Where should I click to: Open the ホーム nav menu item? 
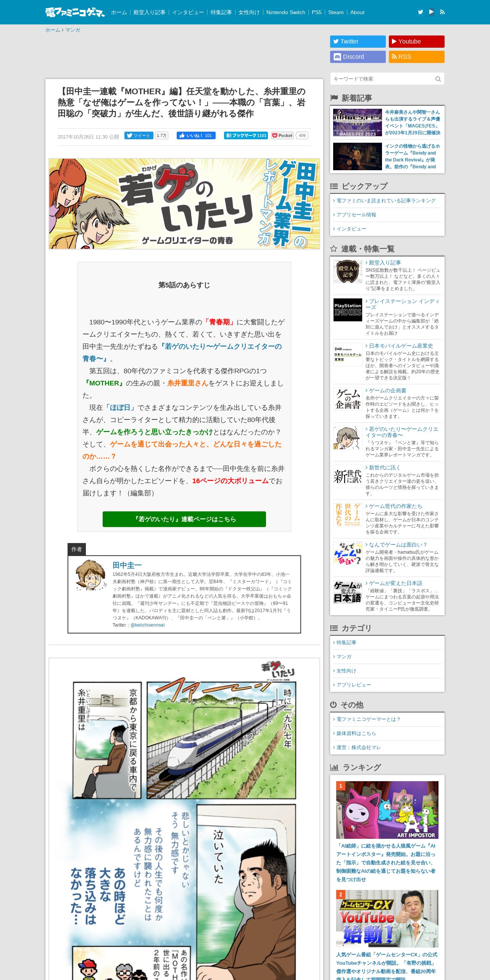pos(119,12)
